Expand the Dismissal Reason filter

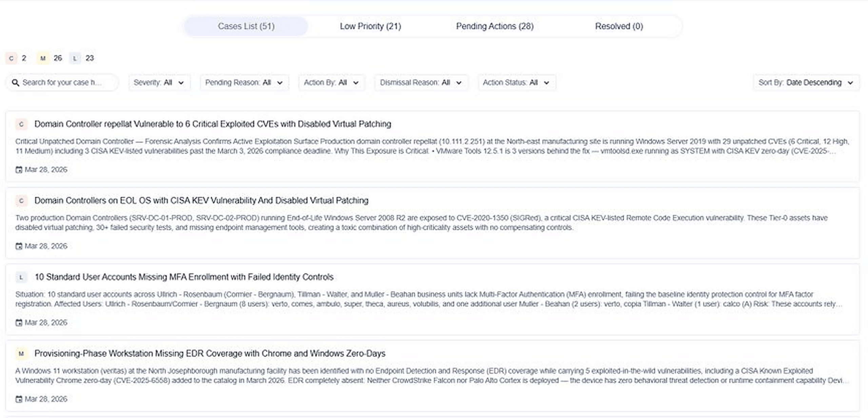click(421, 83)
